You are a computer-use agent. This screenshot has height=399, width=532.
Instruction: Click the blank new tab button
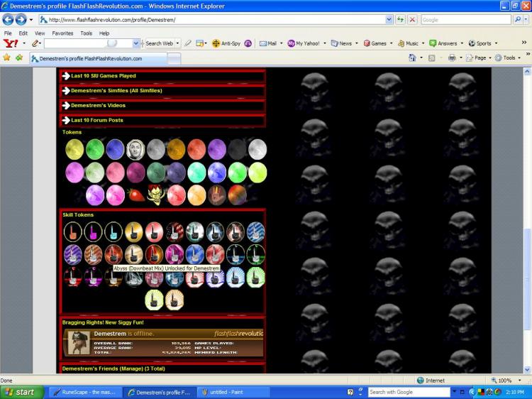pyautogui.click(x=174, y=59)
